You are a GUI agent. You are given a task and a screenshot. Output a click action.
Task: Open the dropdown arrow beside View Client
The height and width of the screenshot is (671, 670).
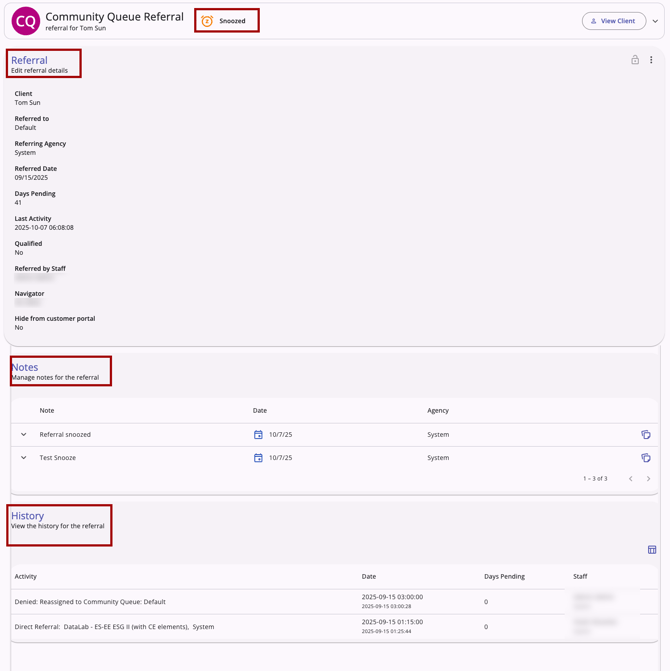click(655, 21)
